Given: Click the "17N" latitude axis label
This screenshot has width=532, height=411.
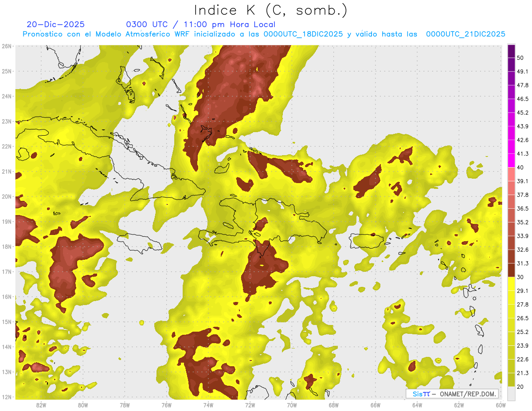Looking at the screenshot, I should (x=7, y=272).
